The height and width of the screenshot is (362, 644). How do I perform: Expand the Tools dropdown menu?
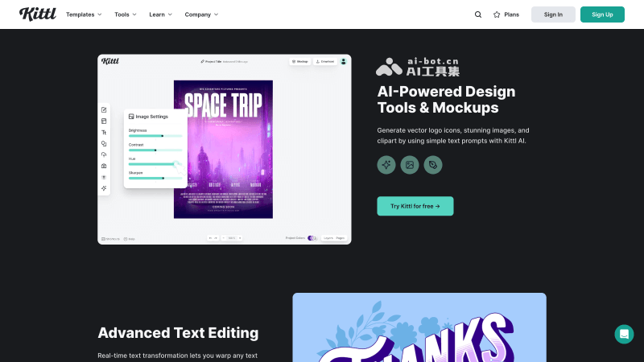pos(125,14)
